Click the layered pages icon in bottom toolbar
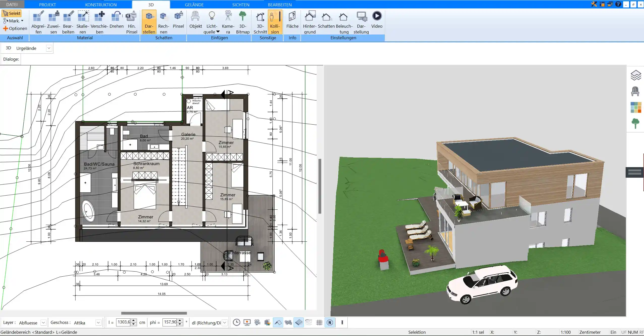 [267, 322]
